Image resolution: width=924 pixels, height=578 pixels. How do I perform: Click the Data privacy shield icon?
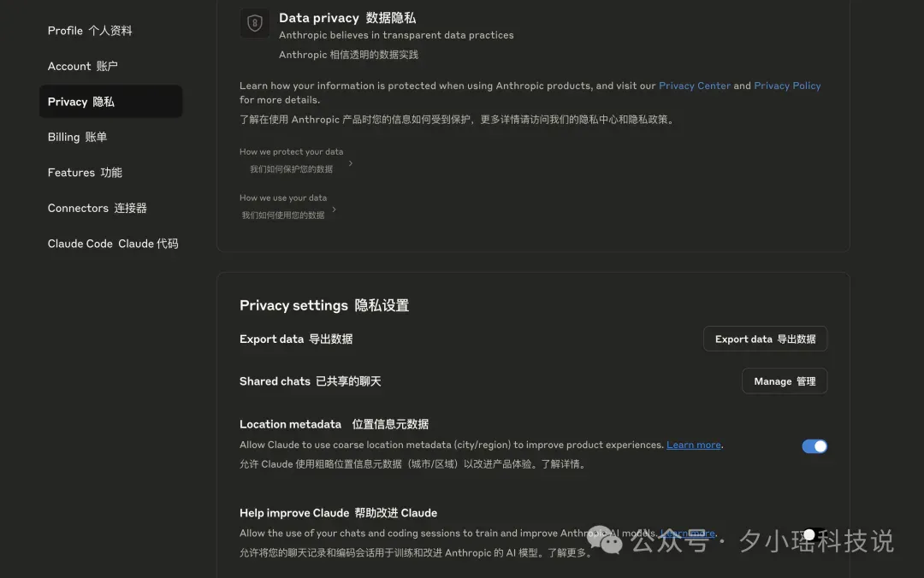click(x=255, y=23)
